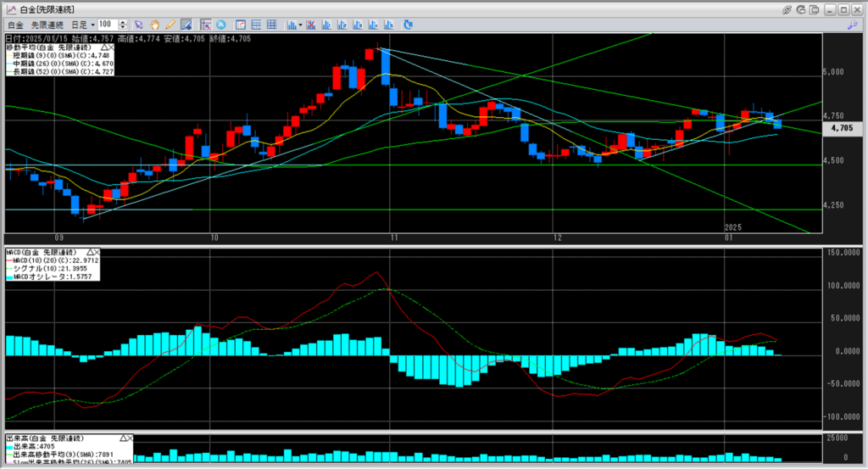
Task: Click the 白金 commodity label
Action: click(14, 25)
